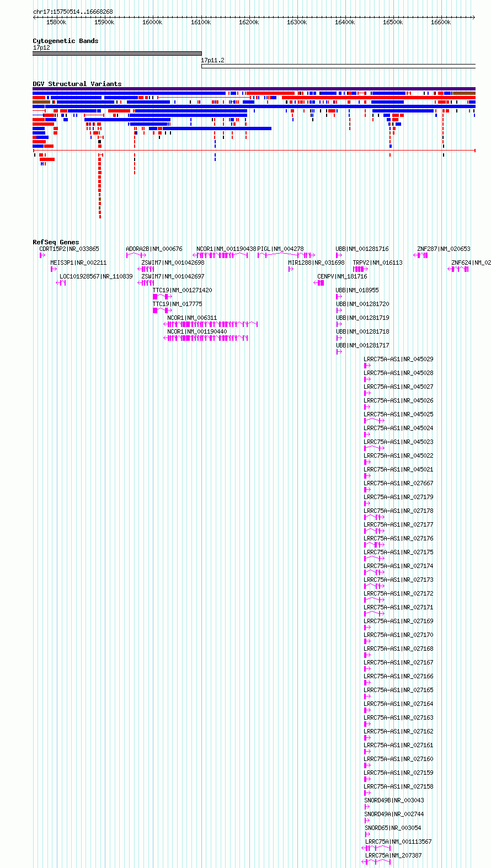The height and width of the screenshot is (868, 491).
Task: Click the UBB|NM_001281718 gene label
Action: click(362, 331)
